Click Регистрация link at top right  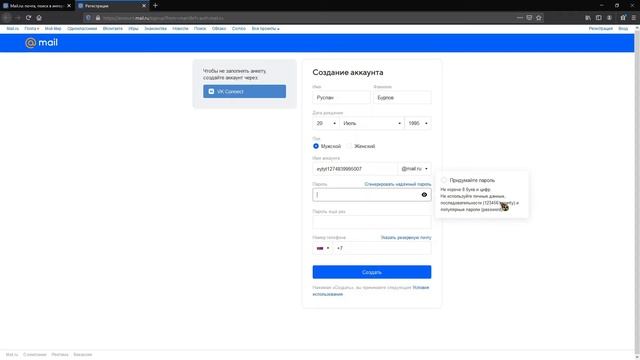(x=600, y=29)
